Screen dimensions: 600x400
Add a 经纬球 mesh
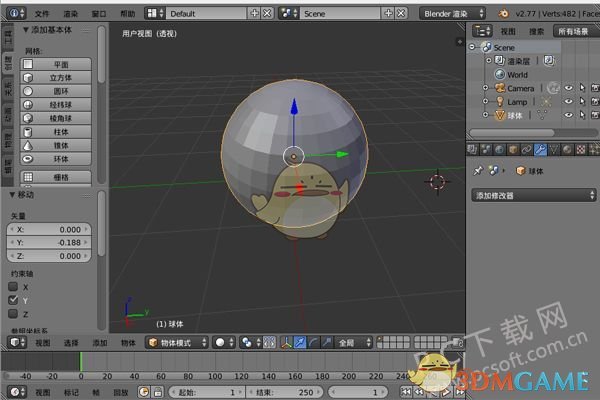tap(56, 104)
